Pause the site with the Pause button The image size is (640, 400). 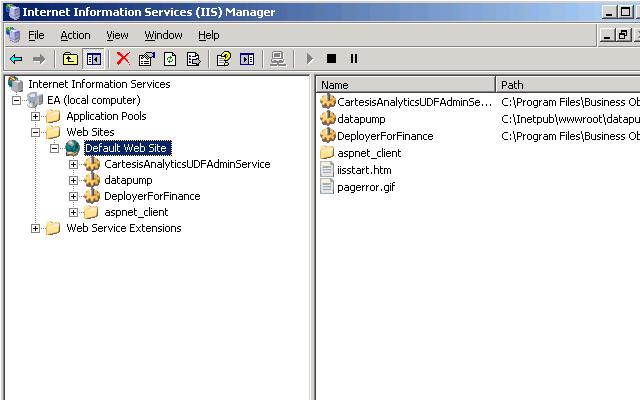coord(354,59)
